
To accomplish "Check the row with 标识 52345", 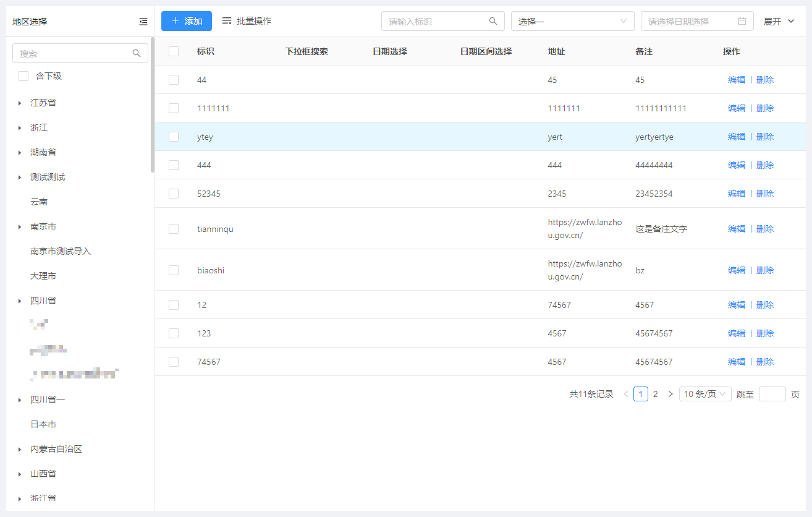I will coord(174,194).
